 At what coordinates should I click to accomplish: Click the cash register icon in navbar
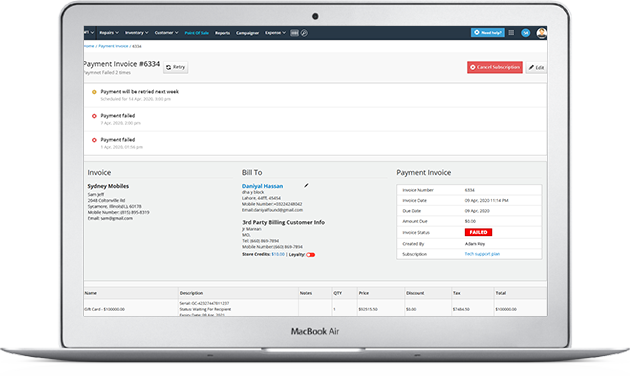pos(295,33)
